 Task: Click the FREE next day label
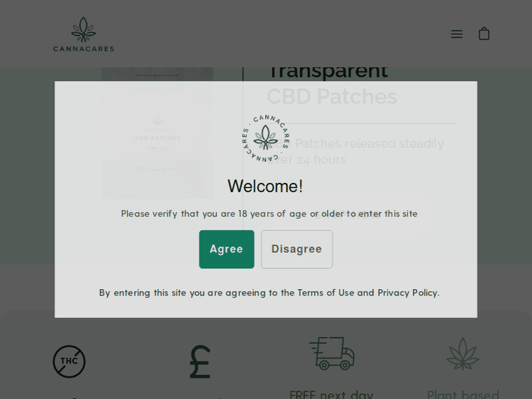coord(331,395)
